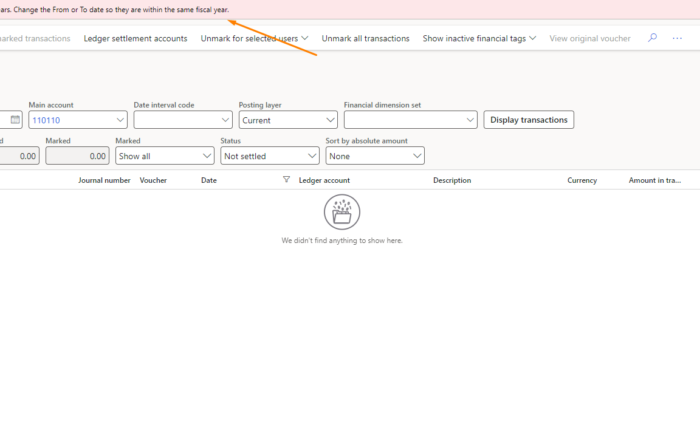Open the Financial dimension set dropdown
Image resolution: width=700 pixels, height=441 pixels.
[x=470, y=120]
